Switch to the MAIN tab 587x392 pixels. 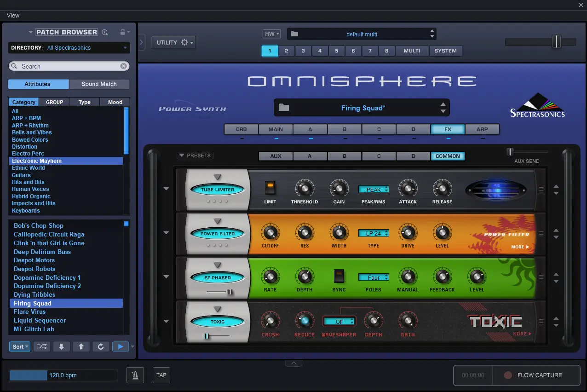pos(276,129)
